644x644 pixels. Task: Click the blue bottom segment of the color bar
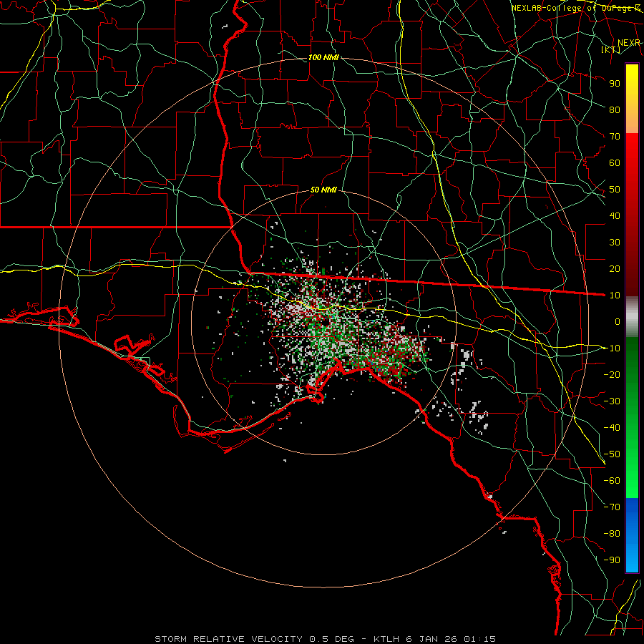point(632,535)
